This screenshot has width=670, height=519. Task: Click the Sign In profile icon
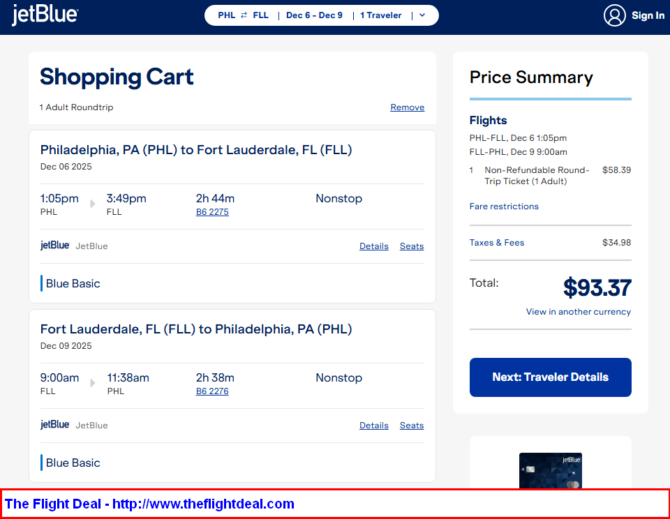614,15
